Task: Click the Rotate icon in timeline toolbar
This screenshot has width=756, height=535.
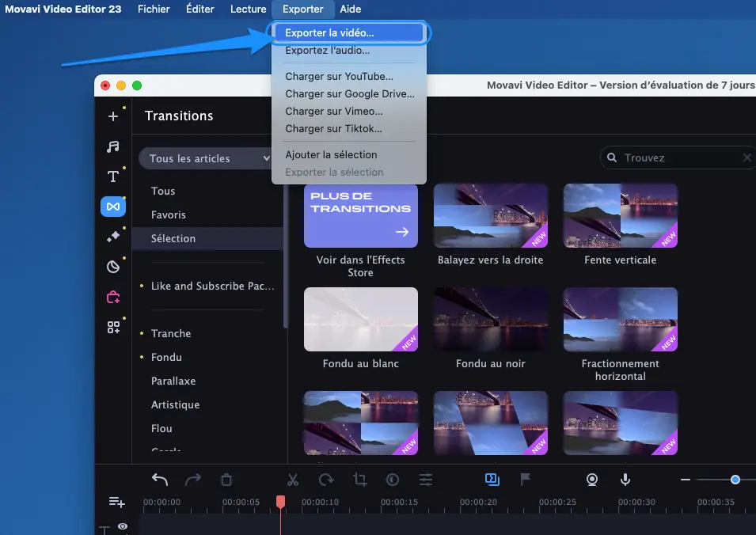Action: tap(326, 480)
